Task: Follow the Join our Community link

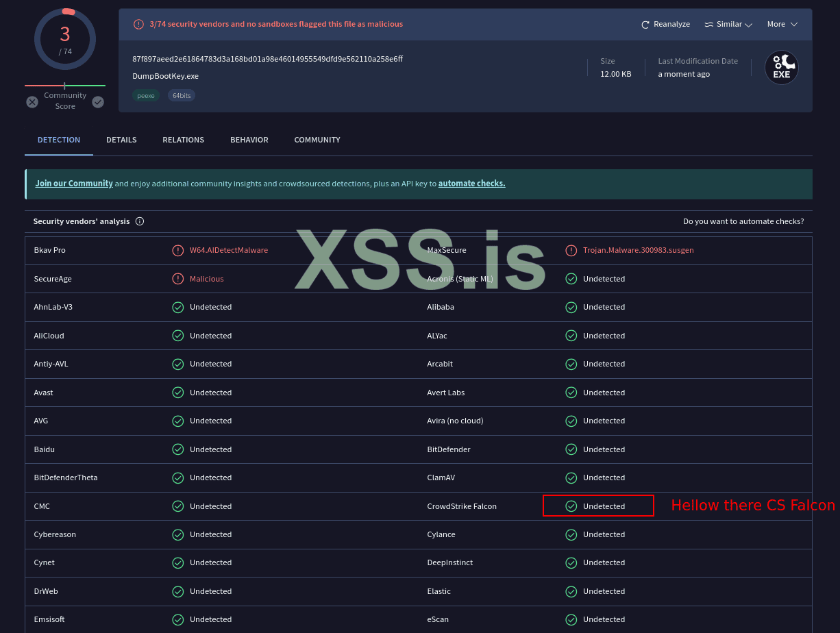Action: pyautogui.click(x=74, y=184)
